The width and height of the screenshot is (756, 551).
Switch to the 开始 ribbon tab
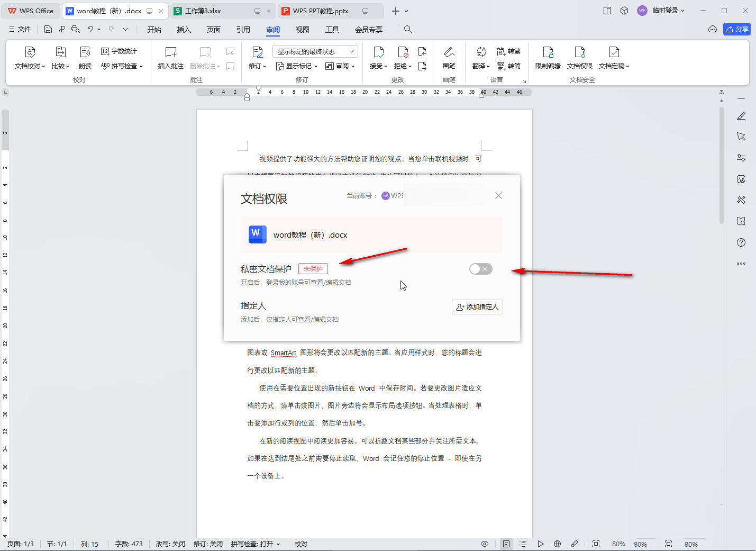click(x=154, y=30)
